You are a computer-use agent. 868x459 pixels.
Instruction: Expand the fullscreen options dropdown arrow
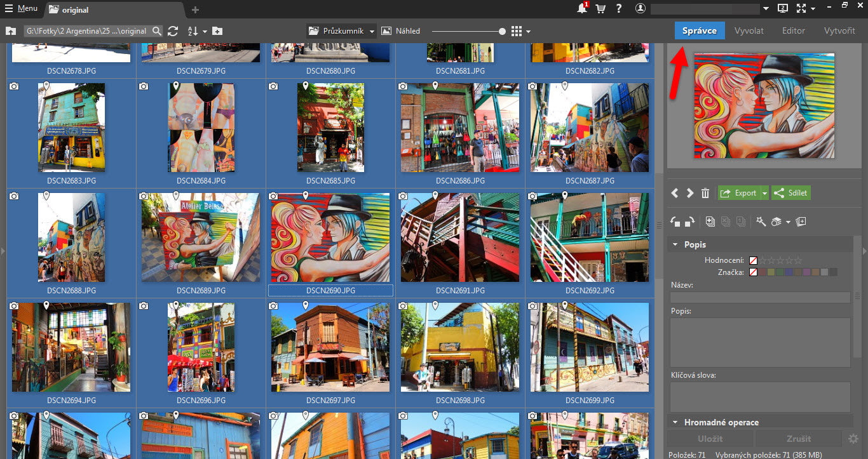click(813, 10)
